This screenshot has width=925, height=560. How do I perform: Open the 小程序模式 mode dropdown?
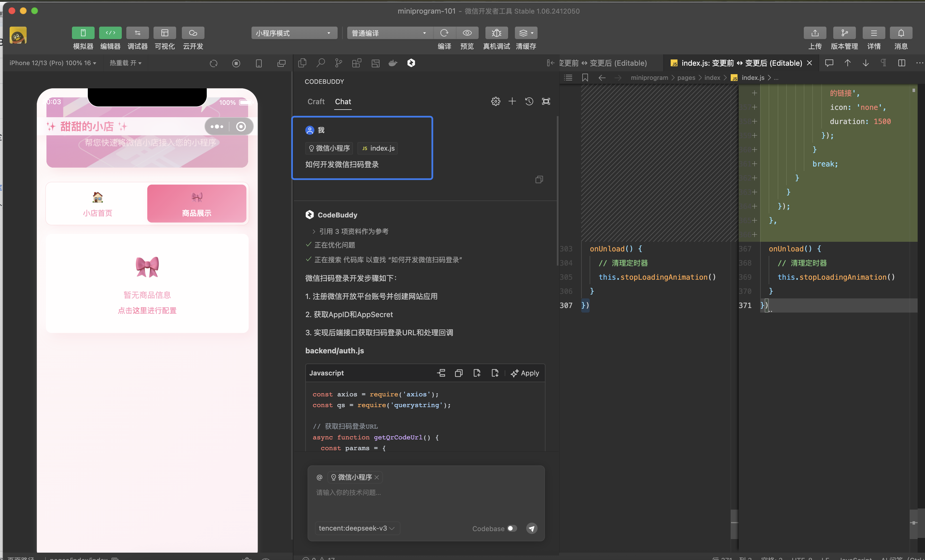(x=294, y=33)
